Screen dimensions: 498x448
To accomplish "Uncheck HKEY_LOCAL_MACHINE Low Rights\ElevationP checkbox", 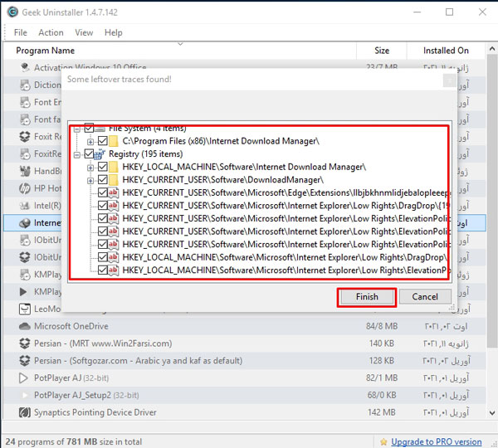I will tap(103, 270).
